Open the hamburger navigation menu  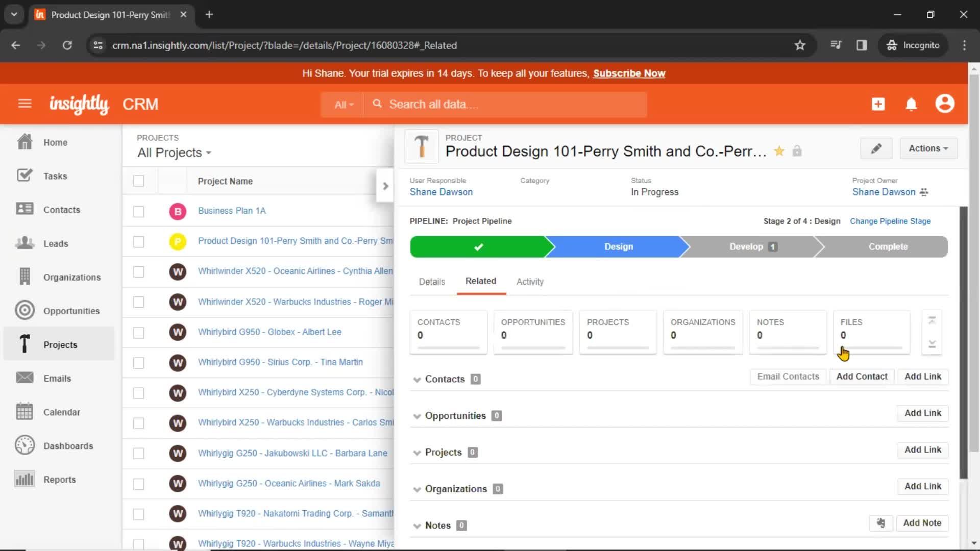click(x=24, y=104)
